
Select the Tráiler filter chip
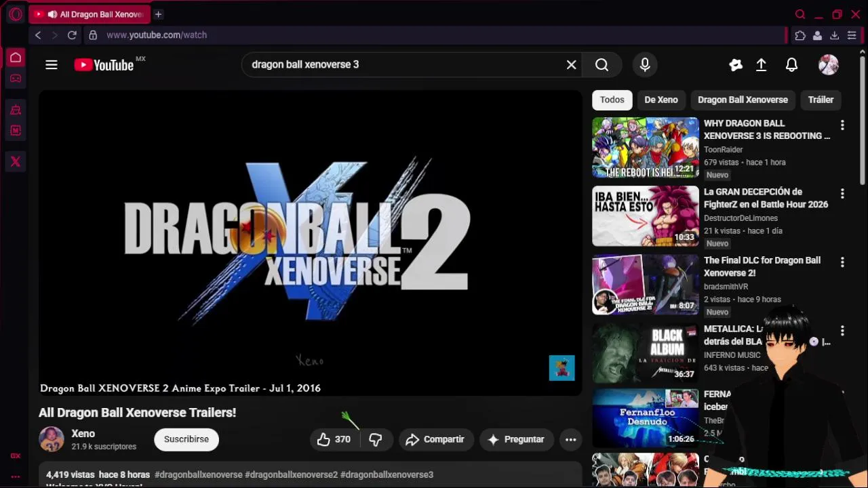click(x=821, y=100)
